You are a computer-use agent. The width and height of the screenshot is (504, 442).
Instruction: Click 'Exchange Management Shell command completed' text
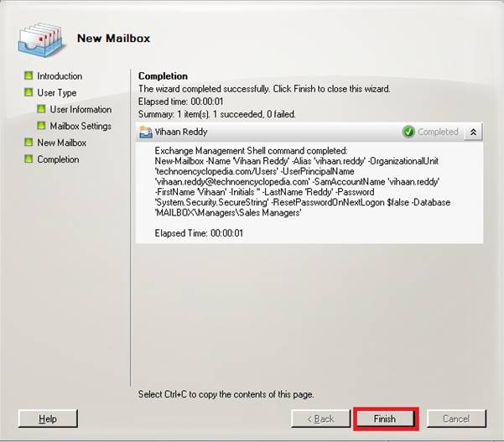pos(251,151)
